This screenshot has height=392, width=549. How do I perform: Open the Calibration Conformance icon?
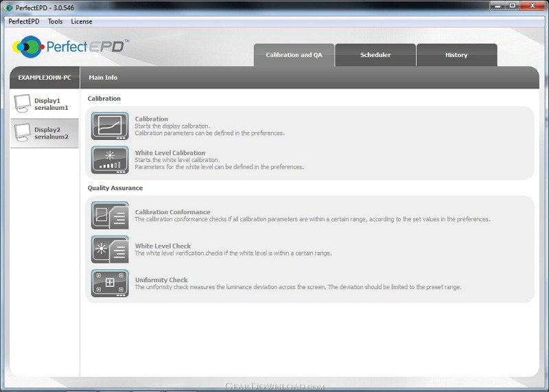click(x=110, y=216)
